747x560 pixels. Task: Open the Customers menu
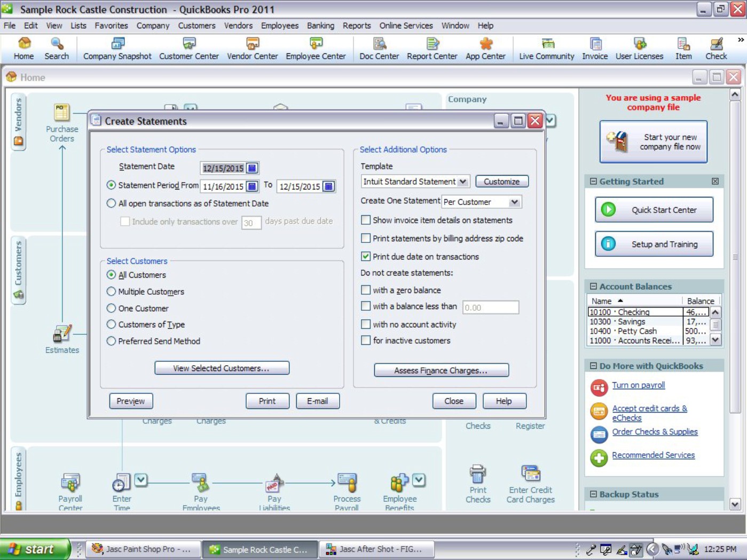[196, 26]
